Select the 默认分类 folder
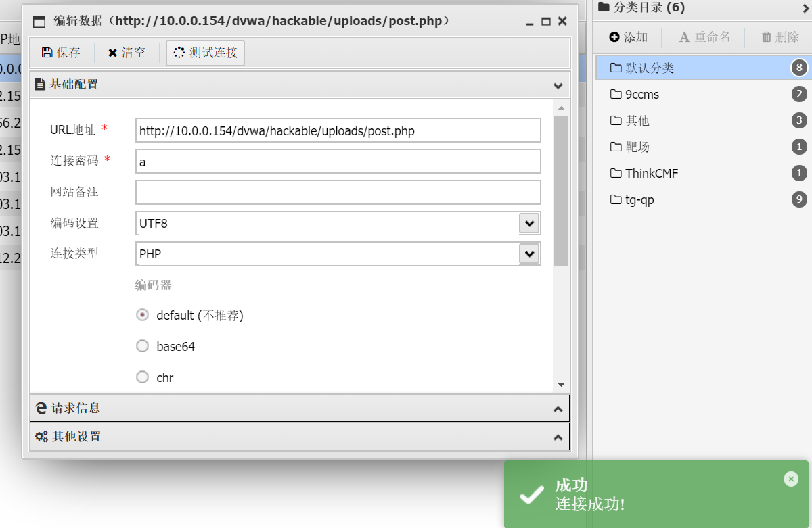This screenshot has height=528, width=812. click(704, 68)
